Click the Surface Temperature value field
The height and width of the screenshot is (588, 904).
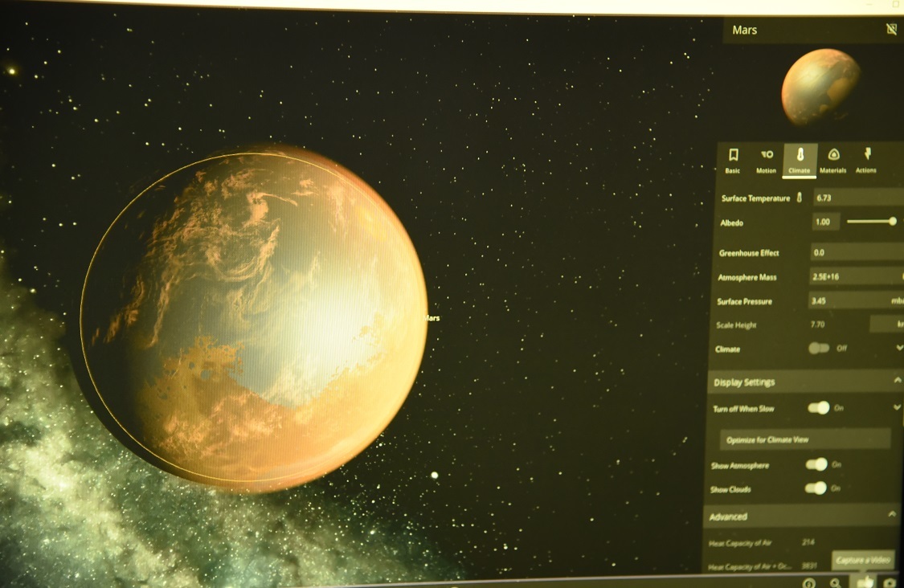click(x=858, y=198)
